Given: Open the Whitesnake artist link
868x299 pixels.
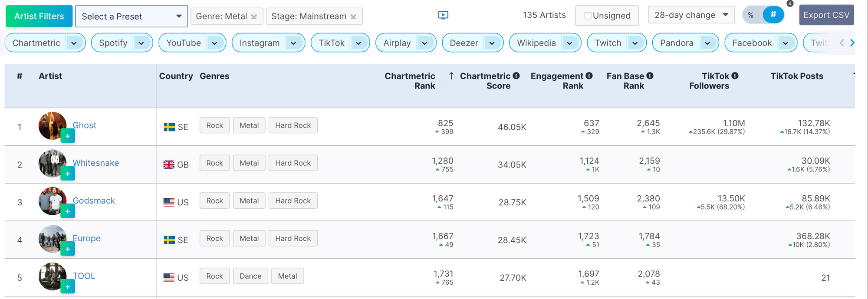Looking at the screenshot, I should (x=95, y=163).
